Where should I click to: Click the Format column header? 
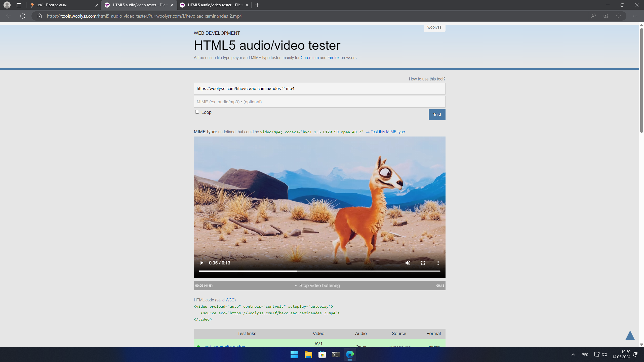[434, 334]
